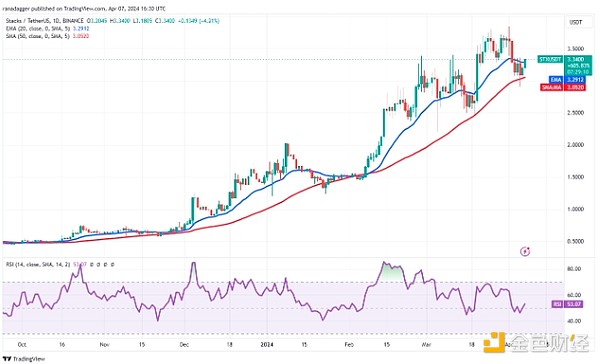
Task: Click the Feb label on time axis
Action: [x=349, y=344]
